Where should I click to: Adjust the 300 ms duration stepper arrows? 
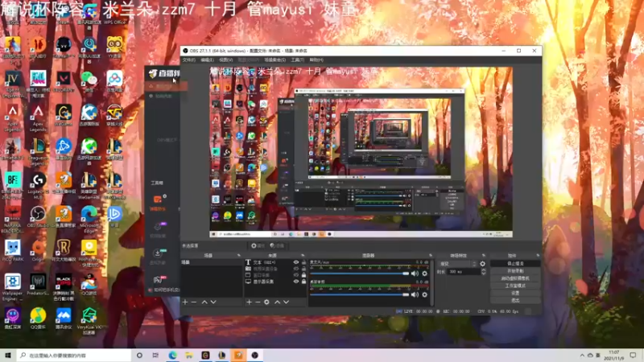click(x=484, y=272)
